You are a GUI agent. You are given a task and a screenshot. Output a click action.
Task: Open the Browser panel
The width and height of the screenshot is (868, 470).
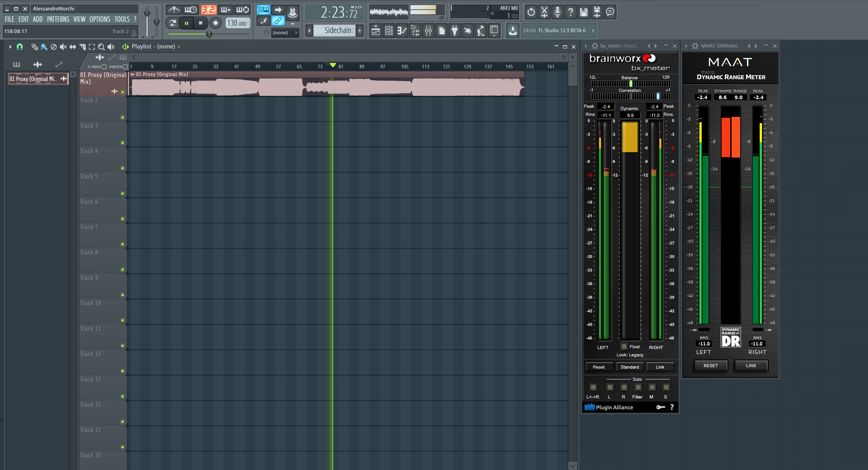pyautogui.click(x=415, y=31)
